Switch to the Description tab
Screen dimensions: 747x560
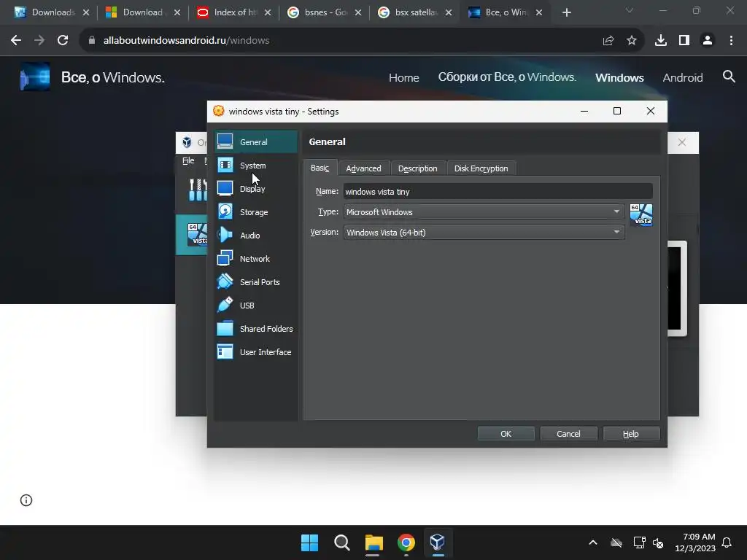click(x=417, y=168)
